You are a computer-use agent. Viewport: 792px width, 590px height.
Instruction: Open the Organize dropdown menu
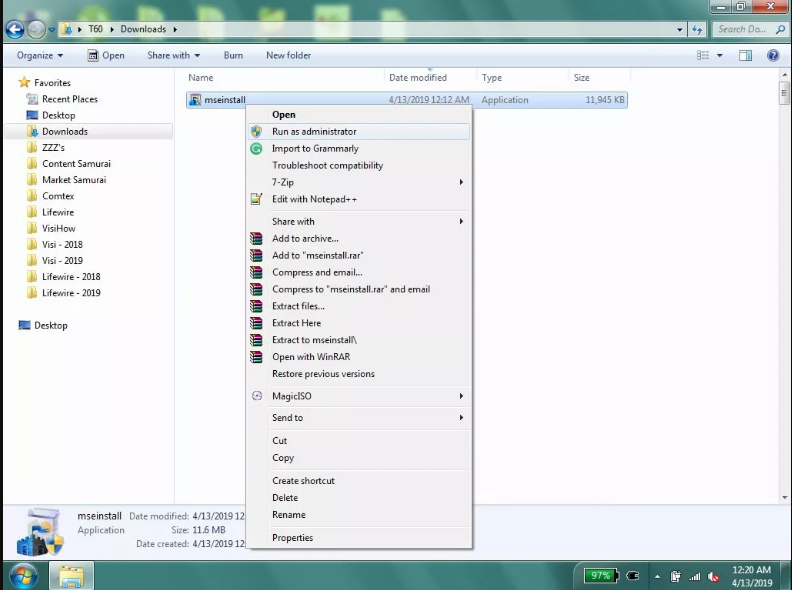click(x=40, y=56)
